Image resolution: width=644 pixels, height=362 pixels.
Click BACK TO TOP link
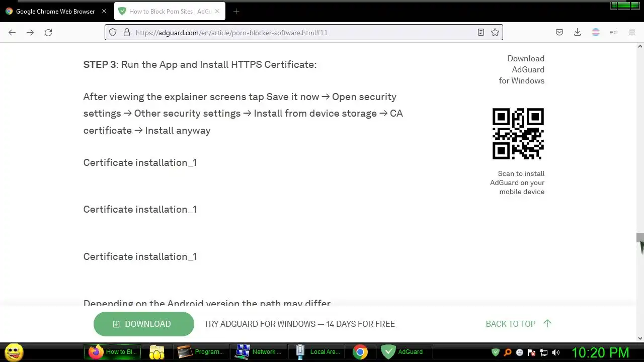[518, 324]
